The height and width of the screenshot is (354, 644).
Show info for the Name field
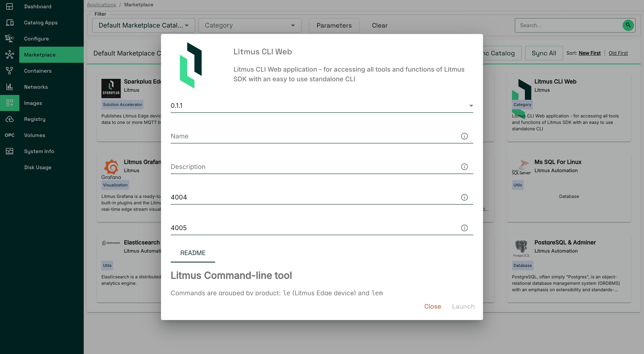464,136
